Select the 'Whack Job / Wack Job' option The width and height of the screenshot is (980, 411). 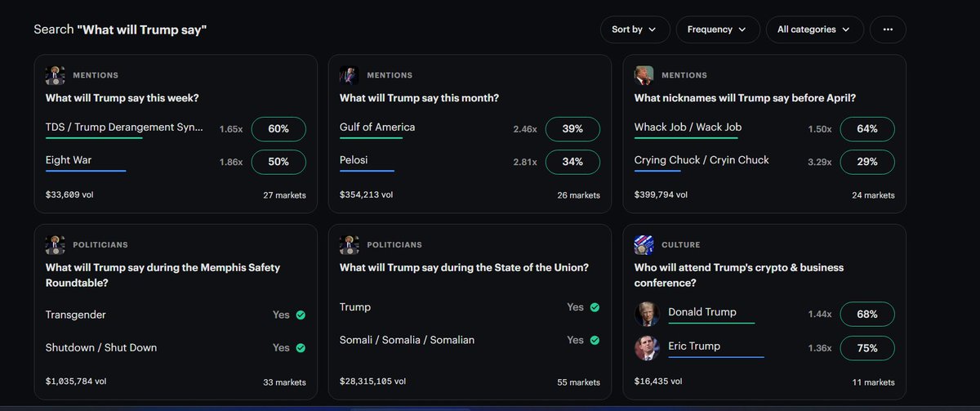pyautogui.click(x=688, y=127)
